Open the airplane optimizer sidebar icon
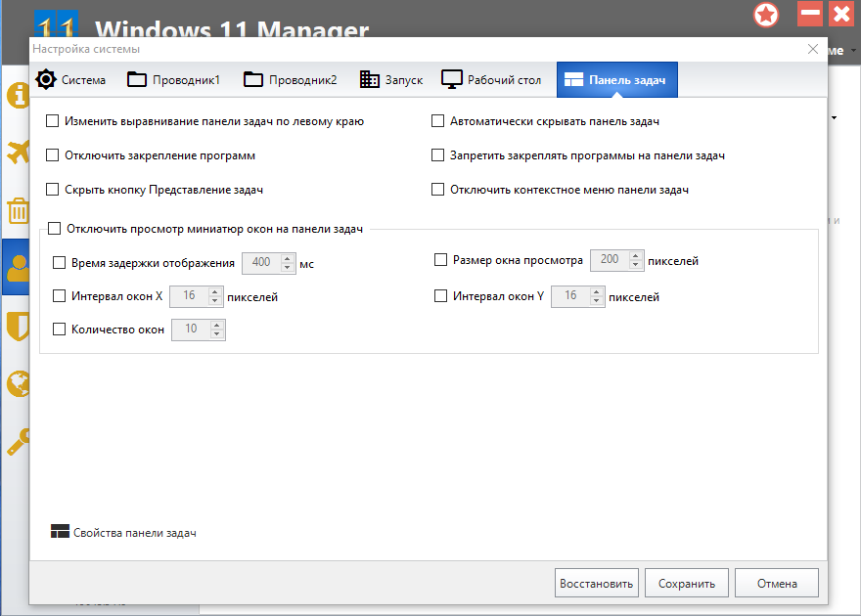 [x=19, y=152]
